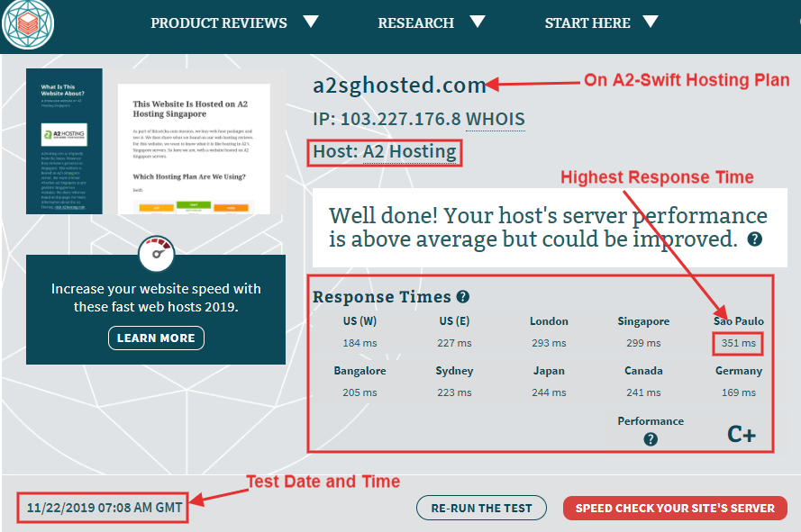The height and width of the screenshot is (532, 801).
Task: Select the 11/22/2019 07:08 AM GMT timestamp
Action: coord(105,508)
